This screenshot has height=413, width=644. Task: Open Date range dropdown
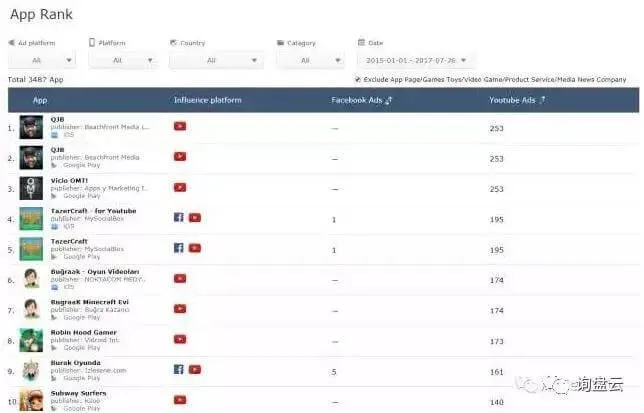coord(416,60)
